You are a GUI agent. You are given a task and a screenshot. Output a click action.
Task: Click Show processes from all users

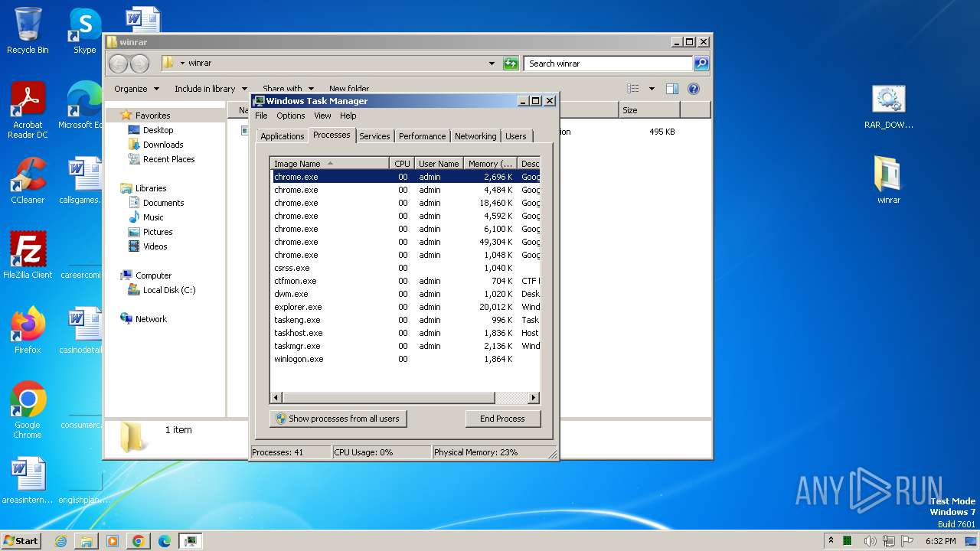[338, 419]
